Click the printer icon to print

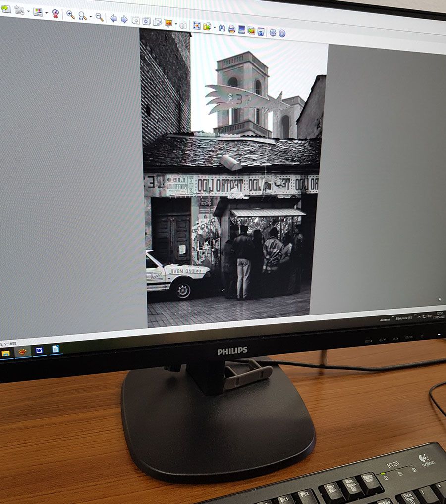click(x=232, y=29)
